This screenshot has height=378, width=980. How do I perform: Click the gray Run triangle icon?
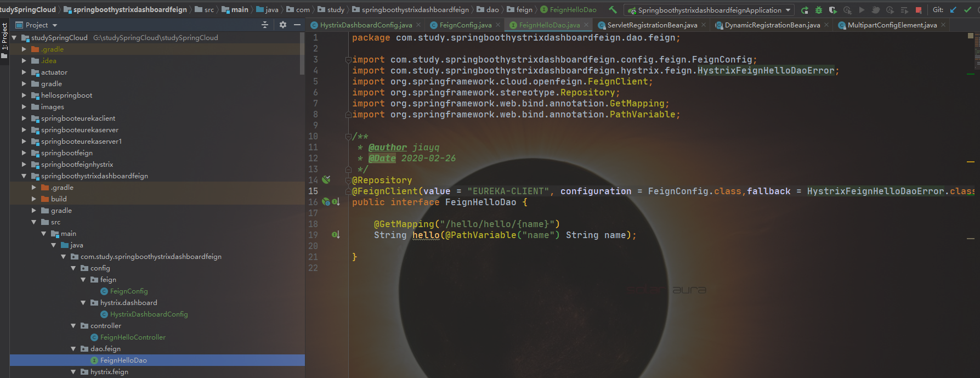(862, 10)
